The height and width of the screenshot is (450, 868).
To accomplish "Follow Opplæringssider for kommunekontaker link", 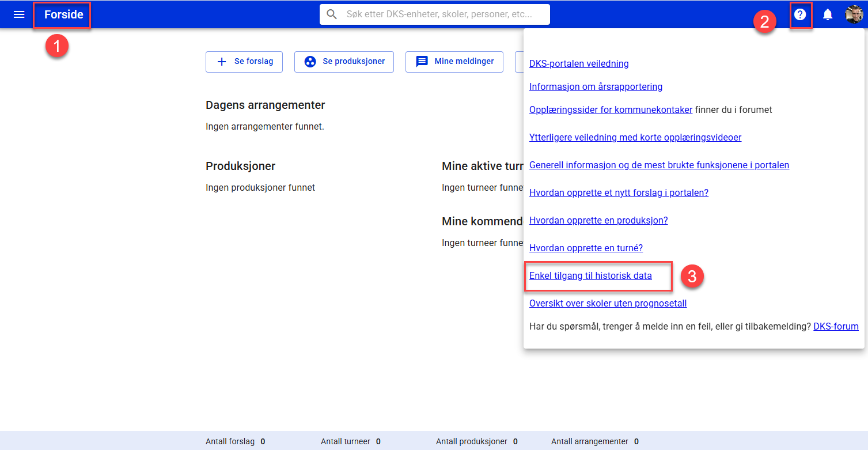I will pos(611,109).
